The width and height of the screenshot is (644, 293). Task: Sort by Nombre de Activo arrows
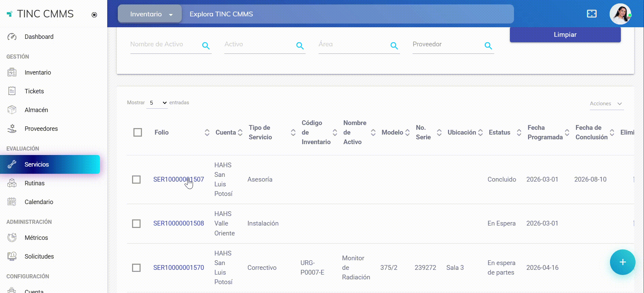click(373, 133)
